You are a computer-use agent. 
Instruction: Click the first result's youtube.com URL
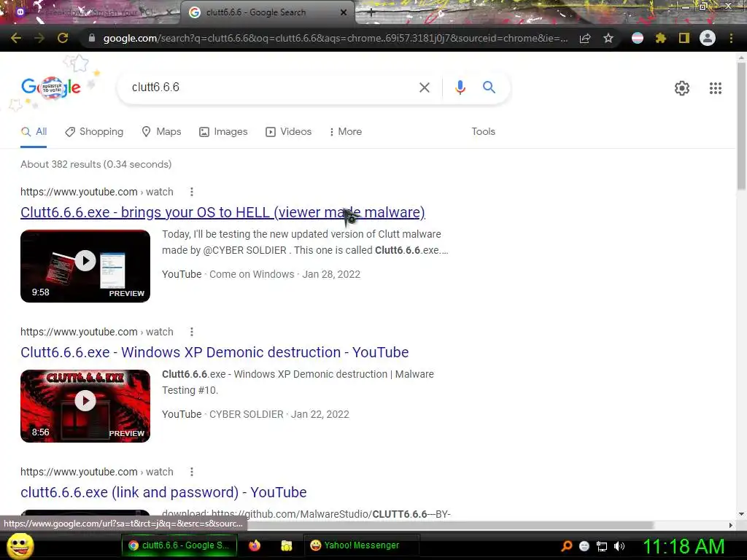click(x=97, y=192)
